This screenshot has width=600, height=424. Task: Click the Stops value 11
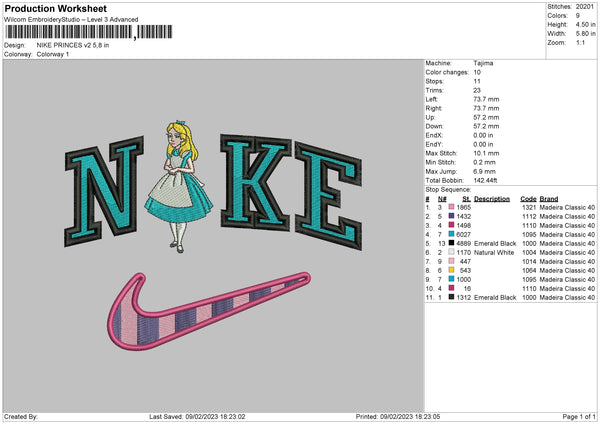[477, 81]
